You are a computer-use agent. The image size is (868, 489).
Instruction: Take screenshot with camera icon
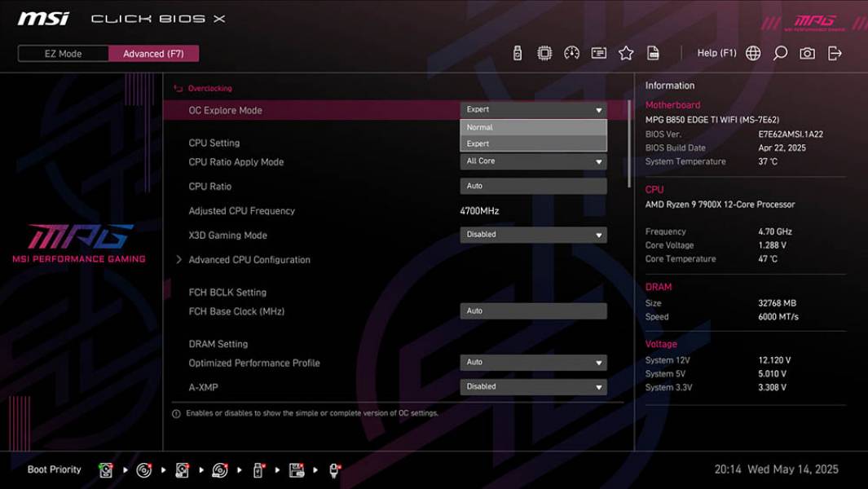pyautogui.click(x=807, y=53)
